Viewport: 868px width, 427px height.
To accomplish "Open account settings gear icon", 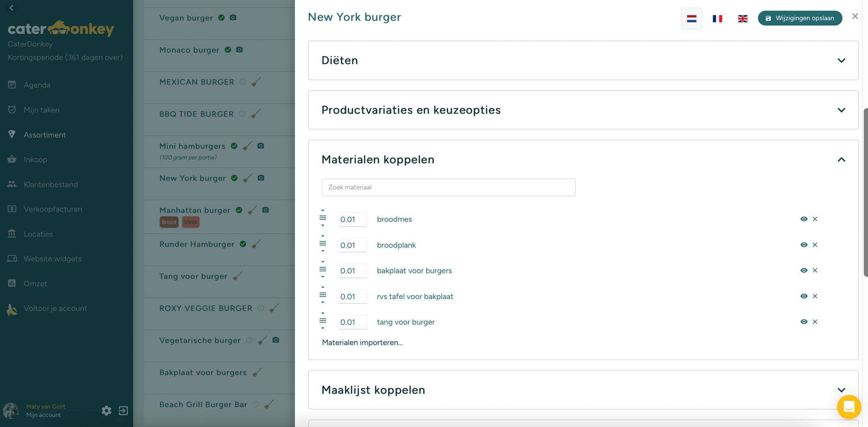I will click(106, 411).
